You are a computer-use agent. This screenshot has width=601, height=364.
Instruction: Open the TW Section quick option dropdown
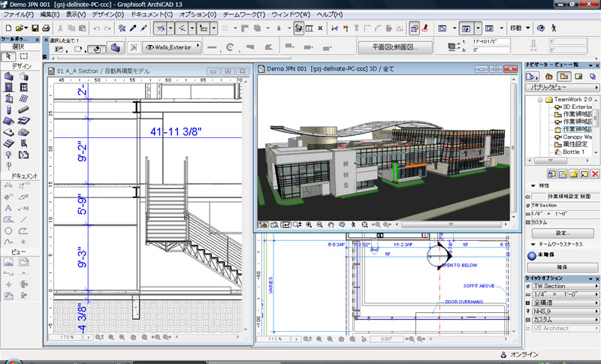[566, 286]
